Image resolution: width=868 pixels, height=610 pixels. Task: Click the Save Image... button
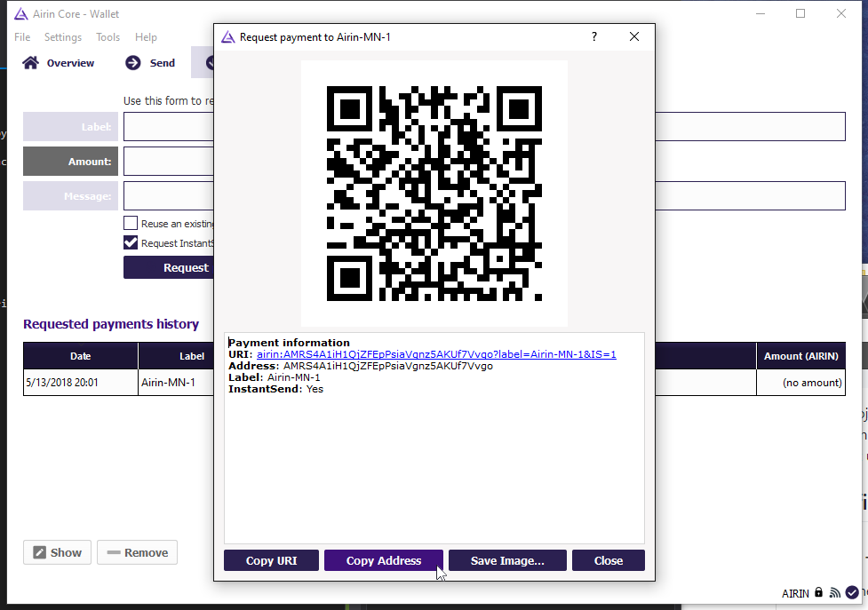(507, 560)
